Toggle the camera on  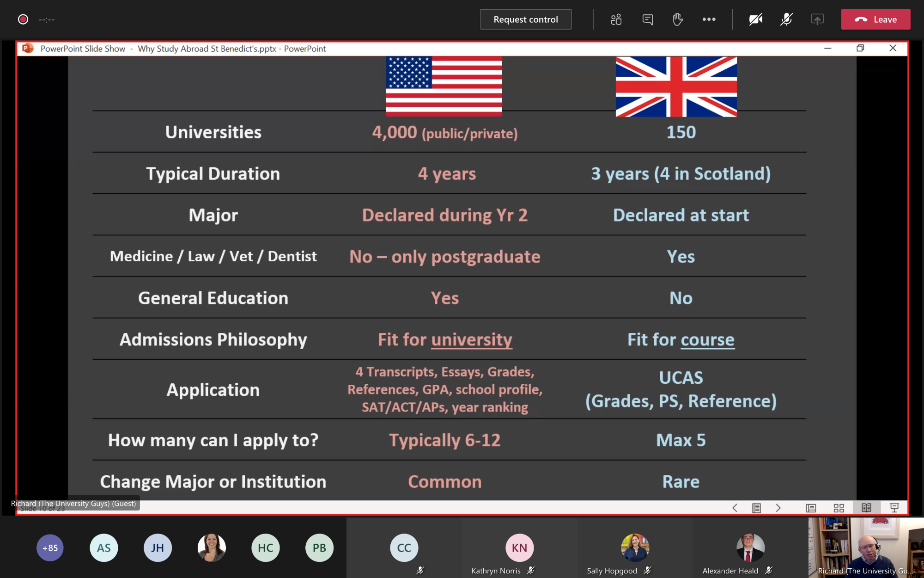(x=756, y=19)
